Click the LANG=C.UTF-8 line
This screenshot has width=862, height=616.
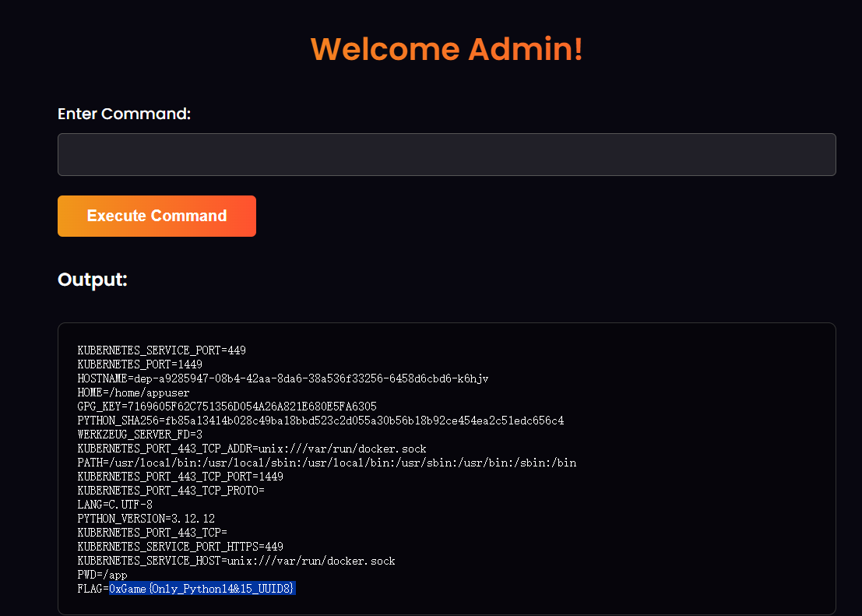[114, 505]
